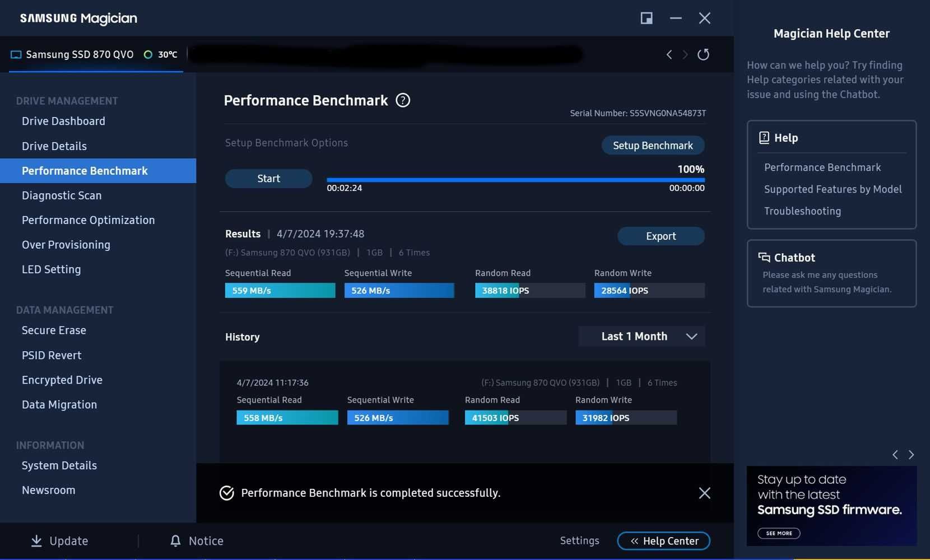This screenshot has width=930, height=560.
Task: Click the 558 MB/s history Sequential Read bar
Action: (287, 418)
